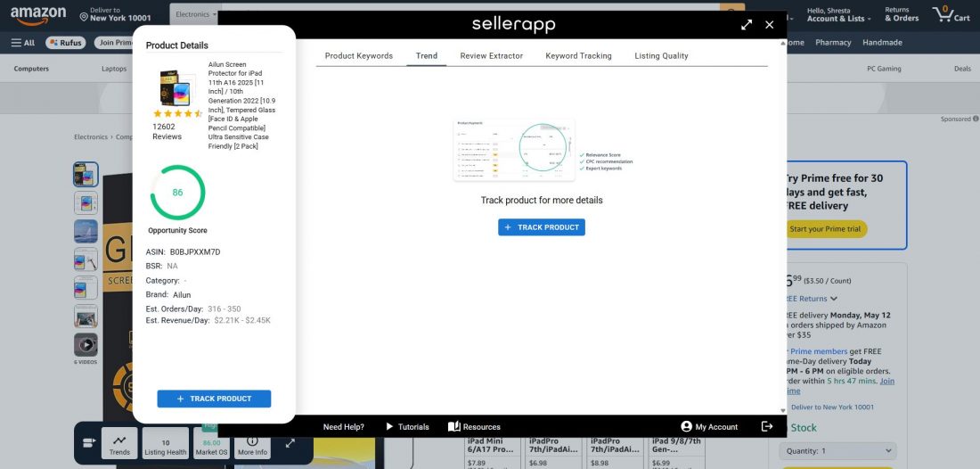Click Start your Prime trial button

tap(825, 229)
